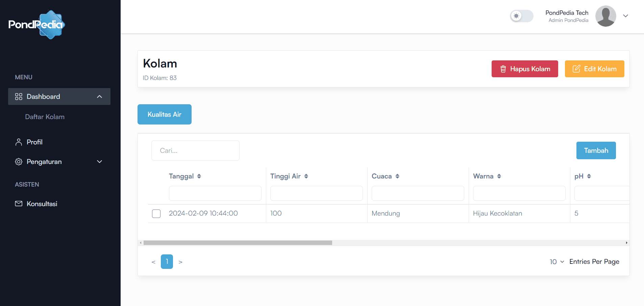The width and height of the screenshot is (644, 306).
Task: Select the 2024-02-09 row checkbox
Action: point(156,214)
